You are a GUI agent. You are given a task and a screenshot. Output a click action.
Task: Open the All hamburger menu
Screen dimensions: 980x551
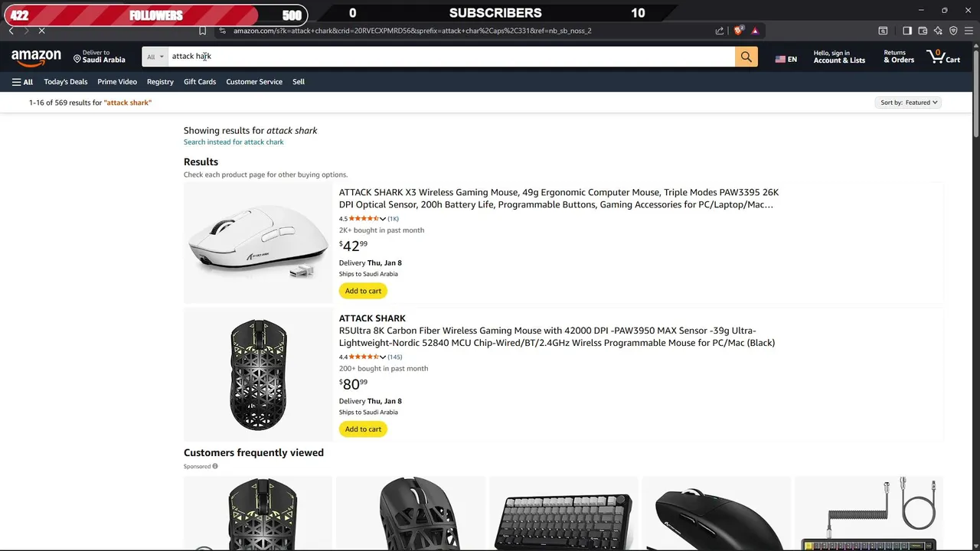point(22,82)
